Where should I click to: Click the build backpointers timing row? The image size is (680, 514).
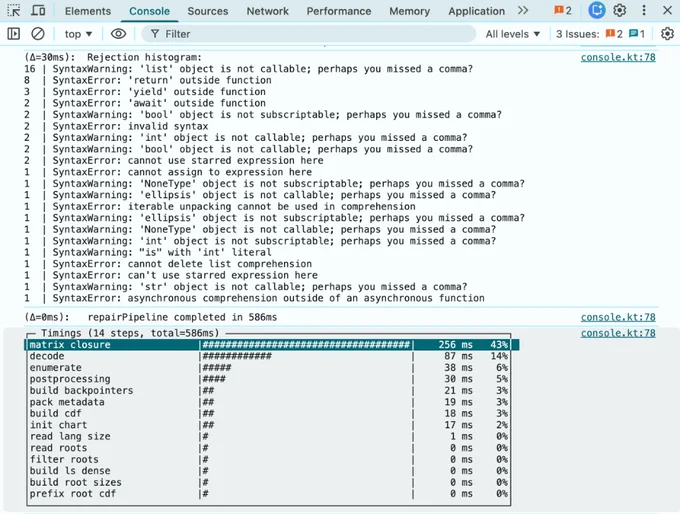(x=268, y=390)
